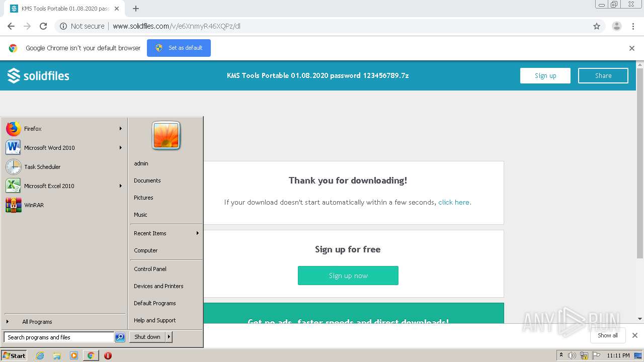Close the downloads bar

(635, 335)
